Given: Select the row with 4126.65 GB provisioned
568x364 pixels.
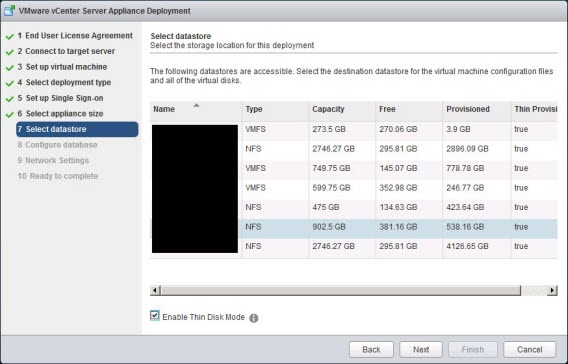Looking at the screenshot, I should click(x=354, y=247).
